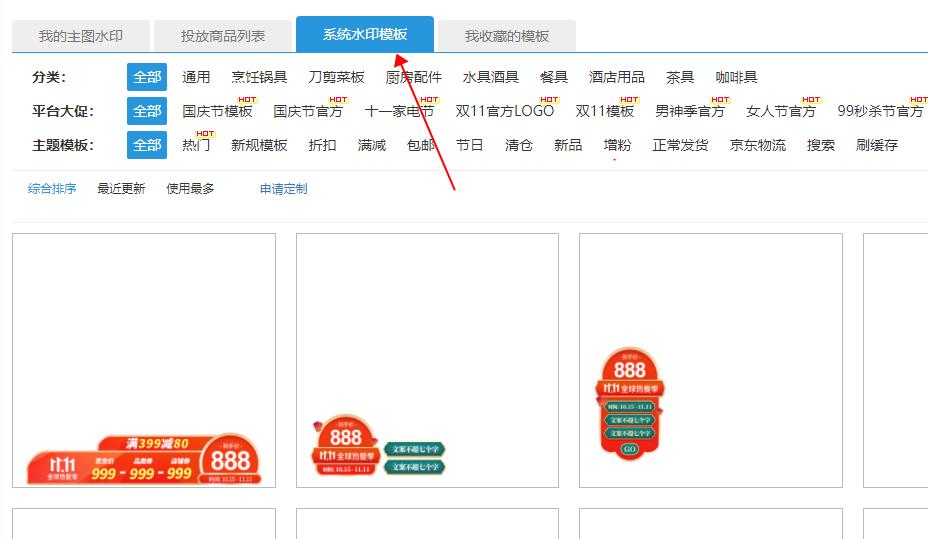Screen dimensions: 928x539
Task: Show 搜索 theme templates
Action: click(x=821, y=145)
